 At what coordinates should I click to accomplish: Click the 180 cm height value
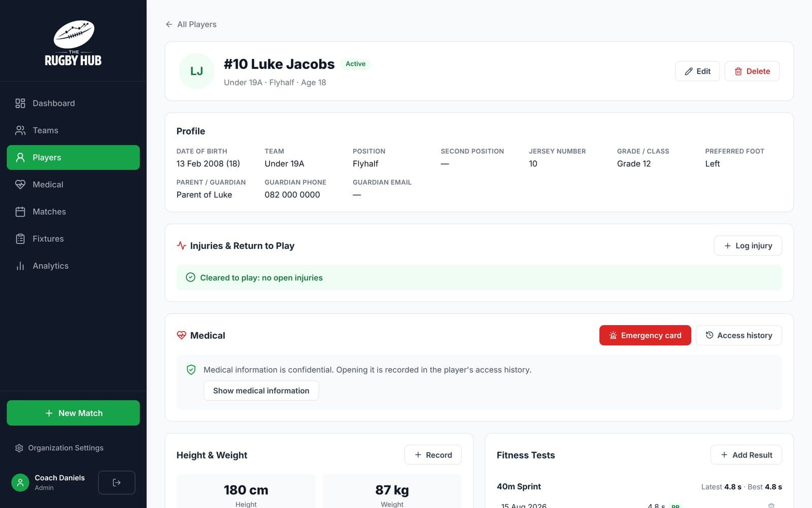(x=246, y=490)
